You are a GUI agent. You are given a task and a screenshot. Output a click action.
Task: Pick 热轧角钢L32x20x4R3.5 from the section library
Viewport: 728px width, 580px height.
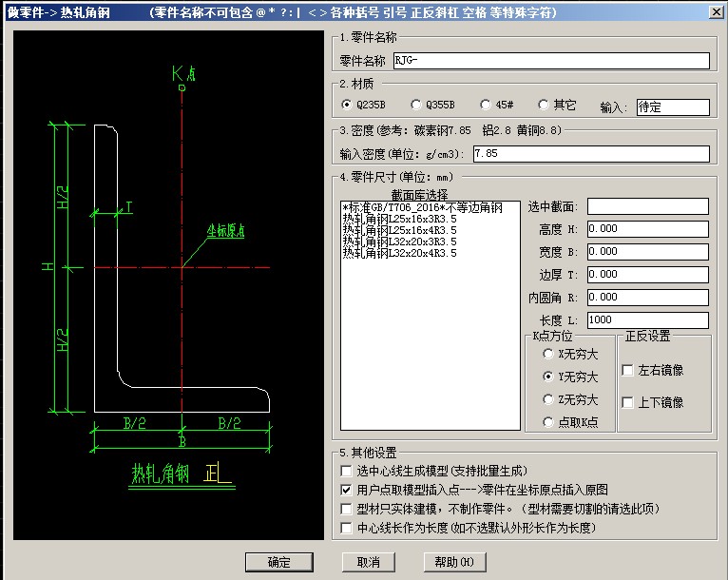(x=399, y=253)
